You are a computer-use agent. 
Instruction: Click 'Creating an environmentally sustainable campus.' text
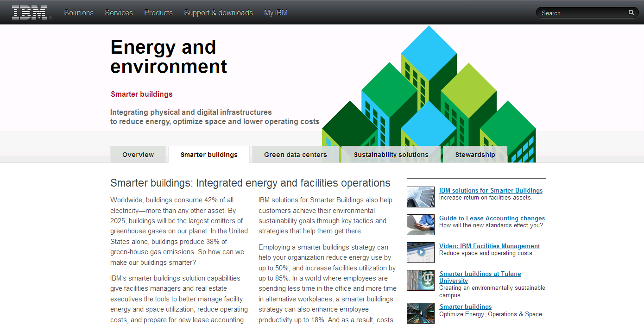[x=492, y=291]
